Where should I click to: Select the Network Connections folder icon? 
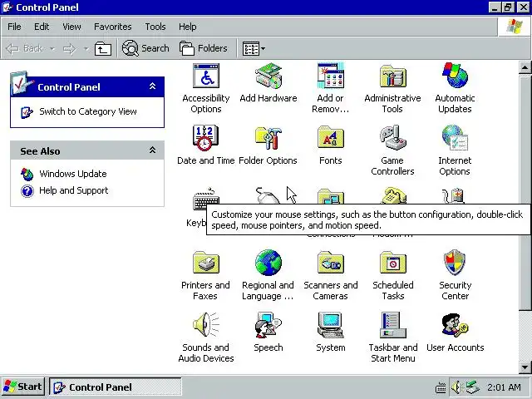(331, 197)
